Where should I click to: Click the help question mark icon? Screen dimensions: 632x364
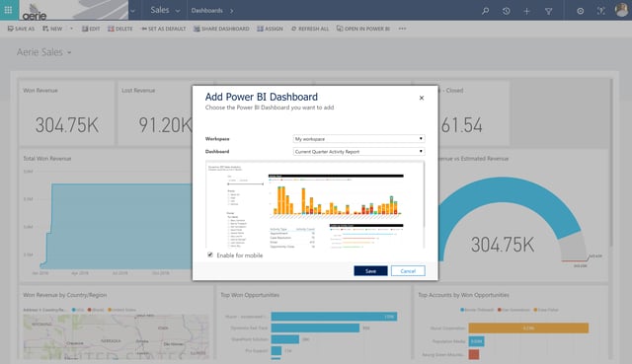point(601,11)
